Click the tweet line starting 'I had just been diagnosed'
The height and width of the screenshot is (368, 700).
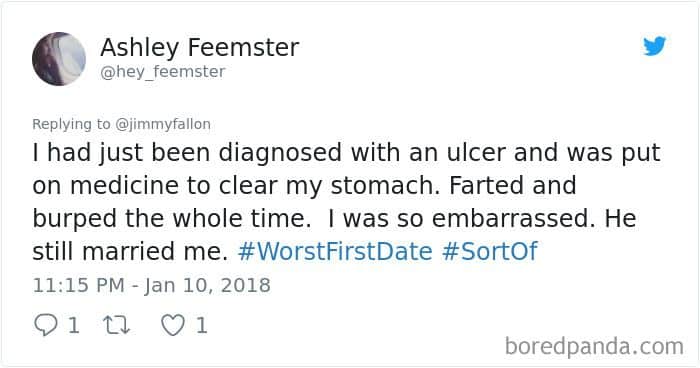point(346,153)
